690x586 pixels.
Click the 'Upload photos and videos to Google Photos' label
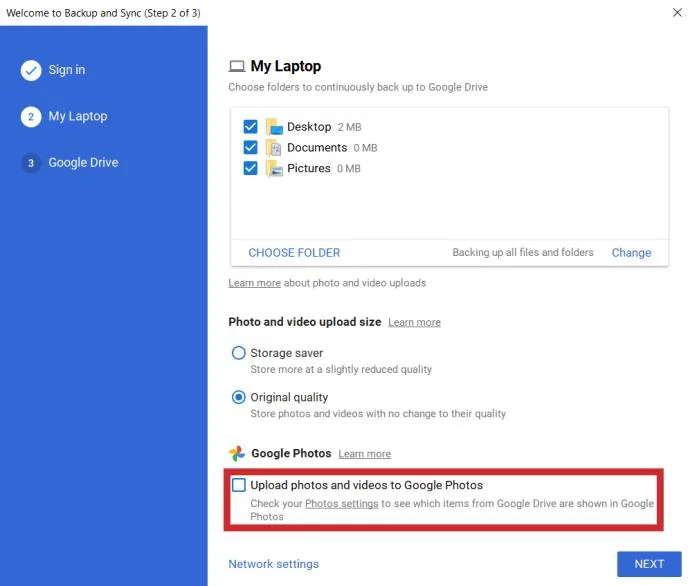pos(367,485)
